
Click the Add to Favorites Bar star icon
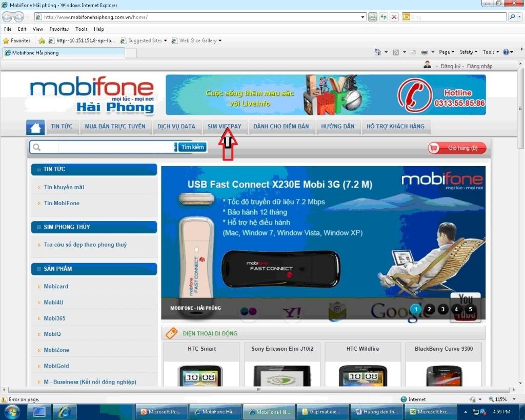(42, 41)
